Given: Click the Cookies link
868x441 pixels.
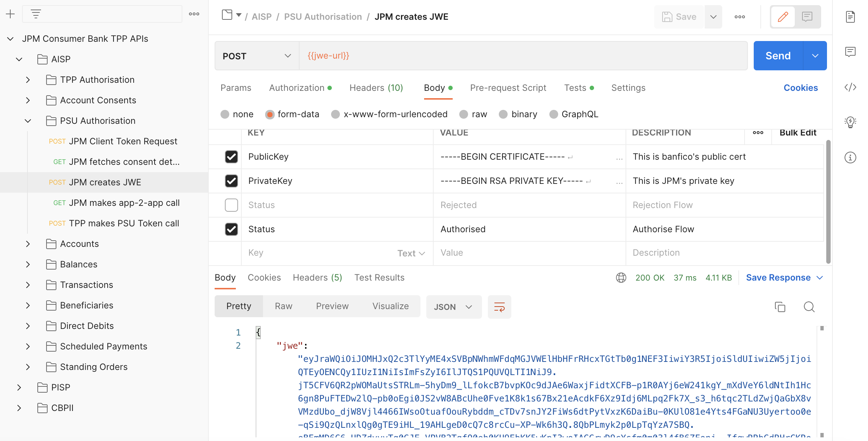Looking at the screenshot, I should coord(800,88).
